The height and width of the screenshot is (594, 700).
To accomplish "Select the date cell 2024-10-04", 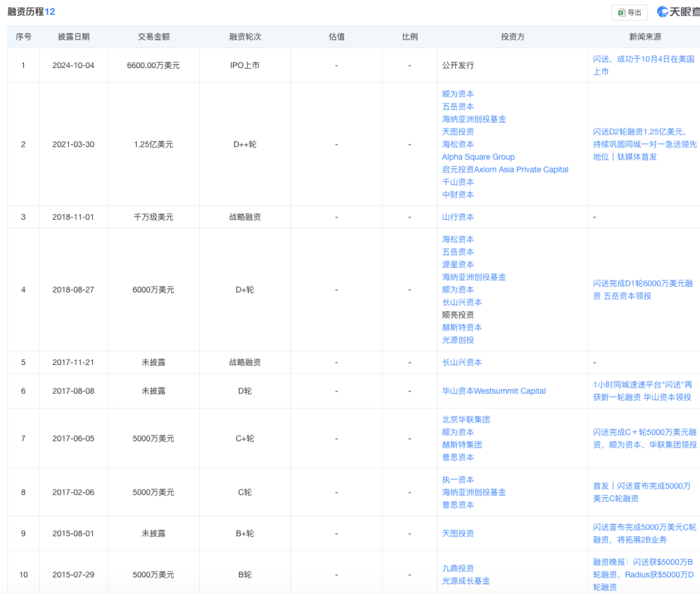I will (73, 65).
